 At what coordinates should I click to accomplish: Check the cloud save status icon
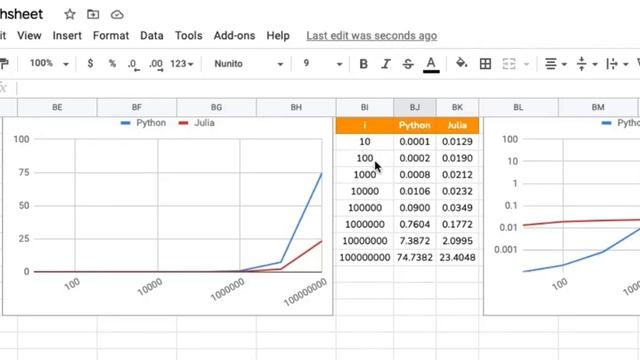pyautogui.click(x=117, y=15)
